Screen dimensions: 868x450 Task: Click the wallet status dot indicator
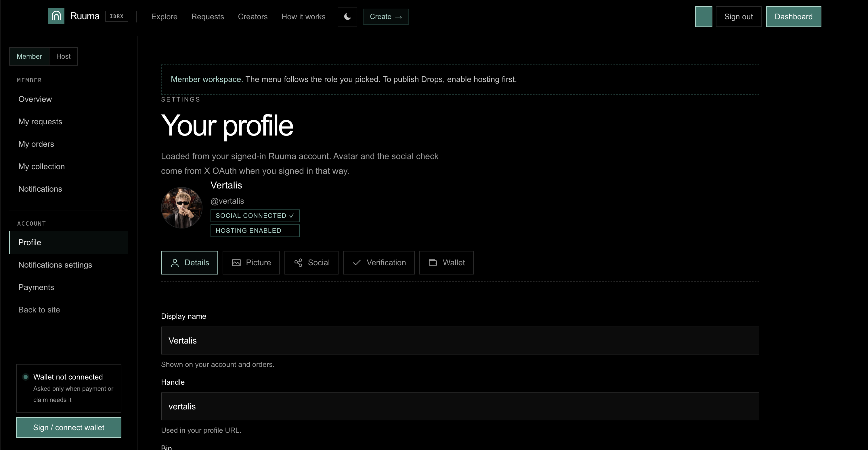pyautogui.click(x=26, y=377)
